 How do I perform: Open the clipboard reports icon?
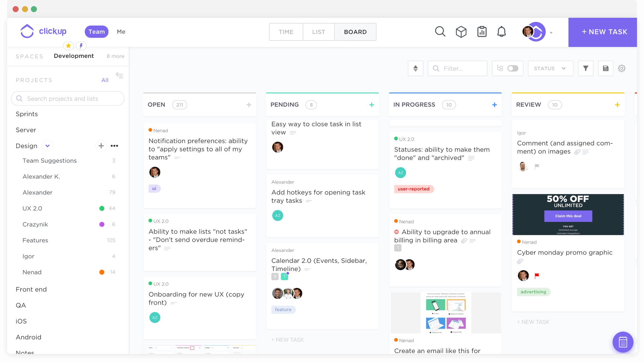click(x=482, y=32)
